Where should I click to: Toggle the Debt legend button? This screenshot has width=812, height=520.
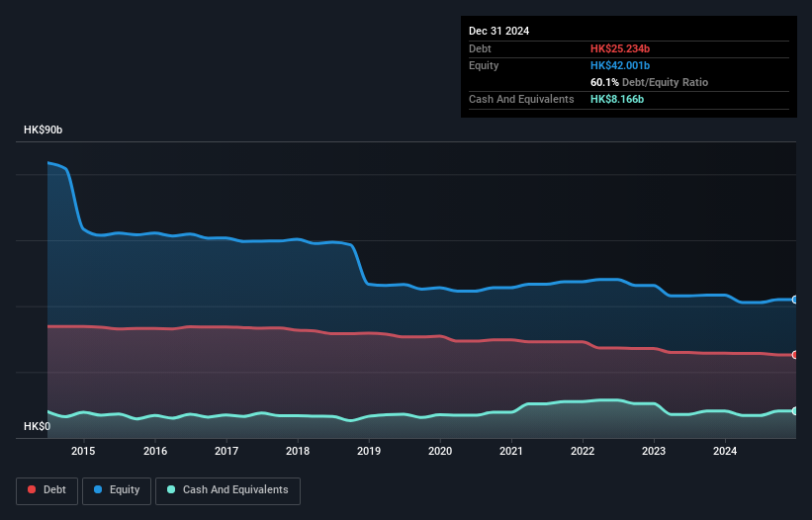coord(47,490)
